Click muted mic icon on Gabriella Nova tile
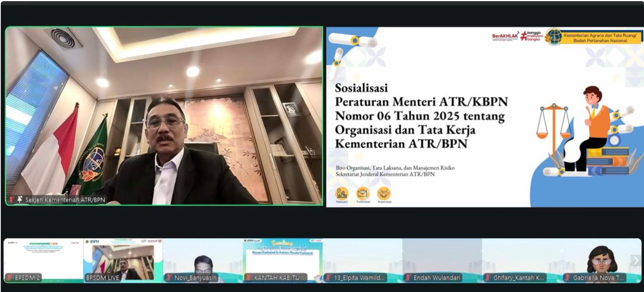This screenshot has width=644, height=292. [568, 277]
